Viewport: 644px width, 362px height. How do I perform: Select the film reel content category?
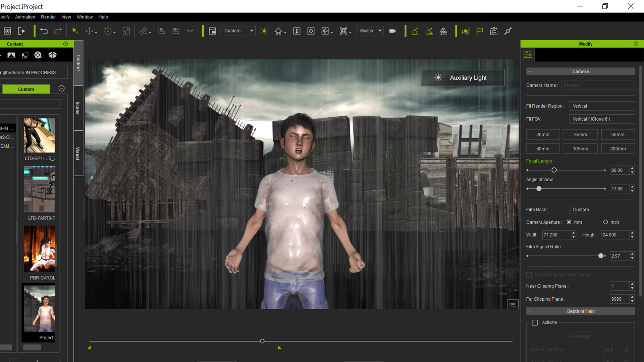click(39, 55)
